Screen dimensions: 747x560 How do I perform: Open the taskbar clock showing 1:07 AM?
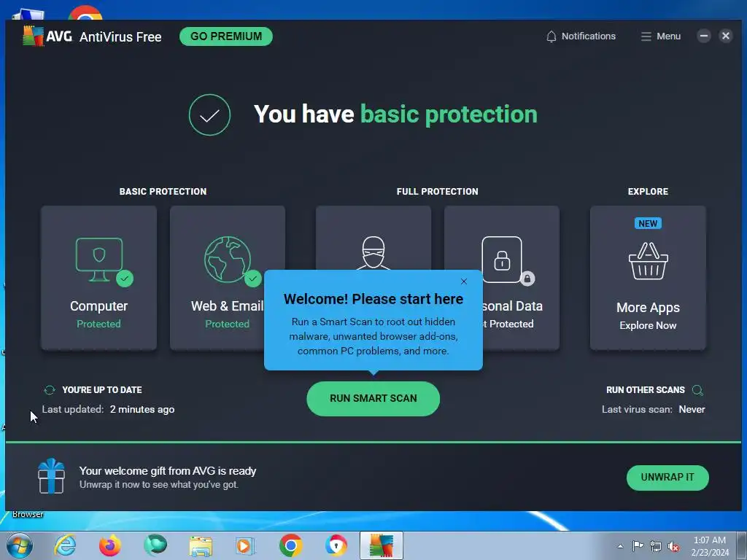click(x=710, y=546)
